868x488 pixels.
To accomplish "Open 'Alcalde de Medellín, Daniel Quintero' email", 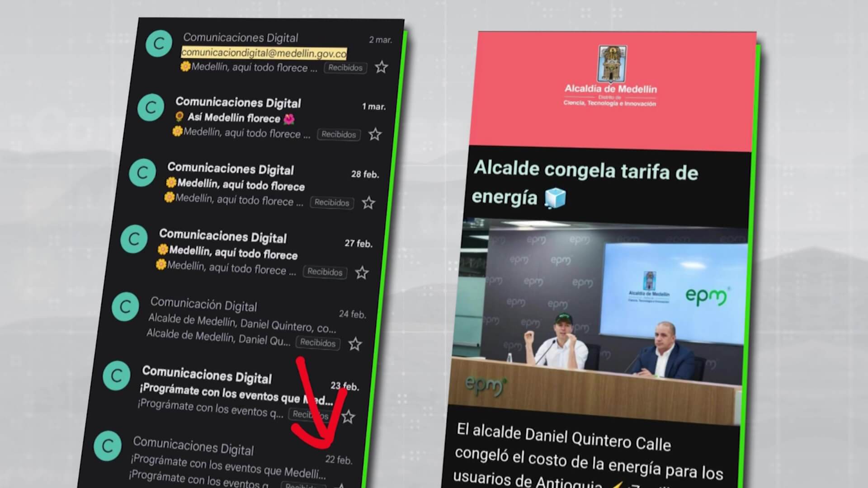I will pos(242,323).
